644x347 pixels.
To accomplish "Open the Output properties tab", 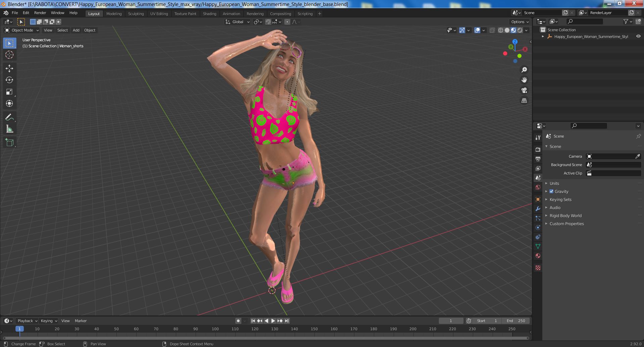I will (x=538, y=159).
